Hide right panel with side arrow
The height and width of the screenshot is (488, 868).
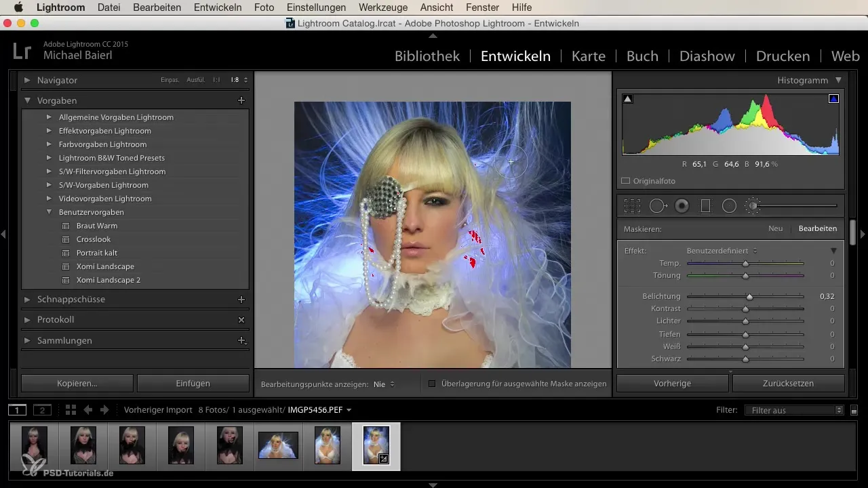coord(863,234)
